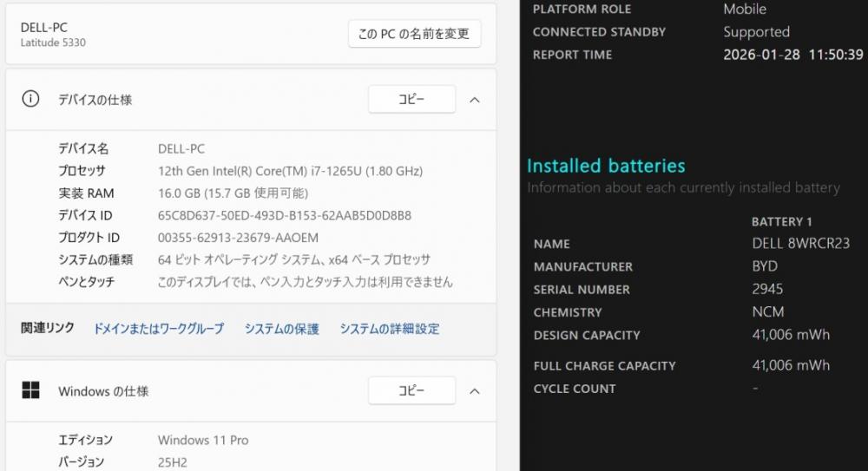Image resolution: width=868 pixels, height=471 pixels.
Task: Collapse the デバイスの仕様 section chevron
Action: point(475,100)
